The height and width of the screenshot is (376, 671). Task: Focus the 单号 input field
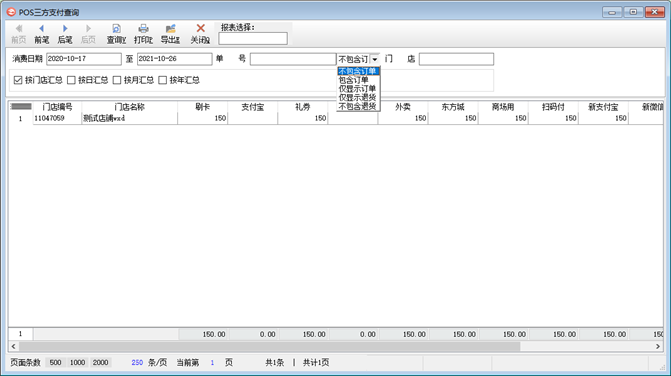point(293,59)
